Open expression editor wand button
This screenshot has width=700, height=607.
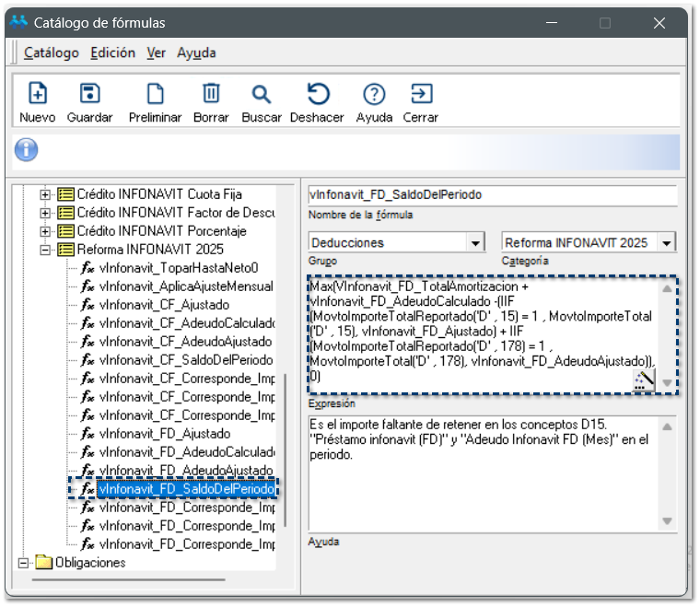point(644,380)
